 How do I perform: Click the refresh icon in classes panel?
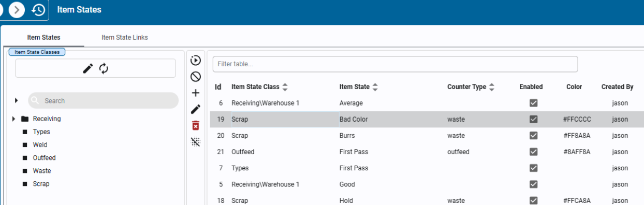(104, 68)
